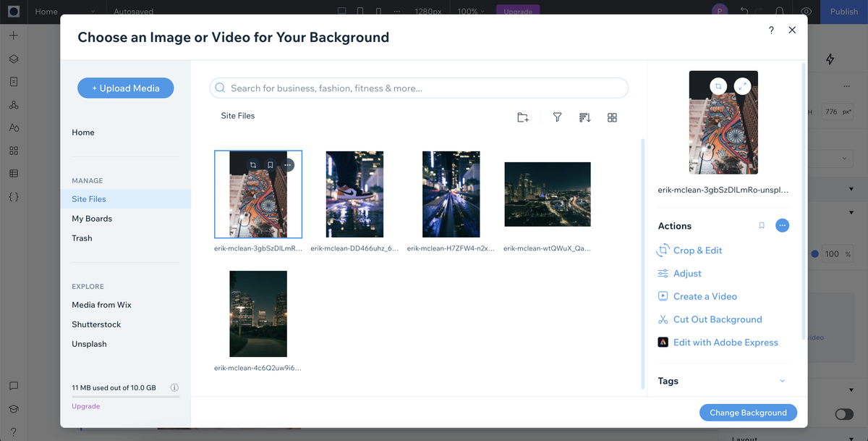
Task: Toggle the switch near bottom right
Action: point(843,413)
